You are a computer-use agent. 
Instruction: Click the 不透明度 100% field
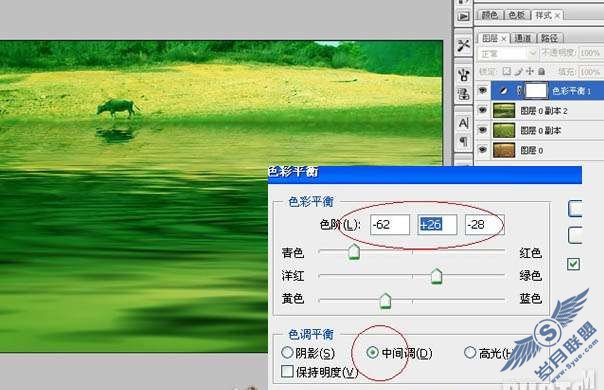pyautogui.click(x=591, y=53)
